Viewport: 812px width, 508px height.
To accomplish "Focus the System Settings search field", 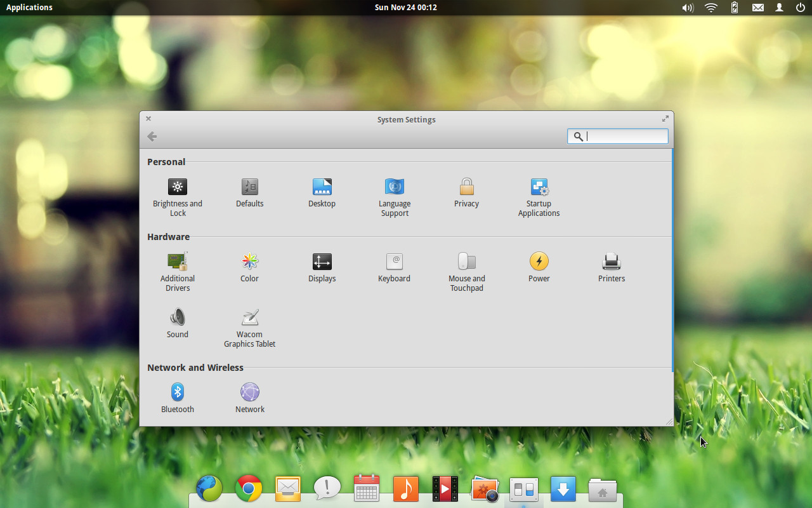I will [618, 136].
